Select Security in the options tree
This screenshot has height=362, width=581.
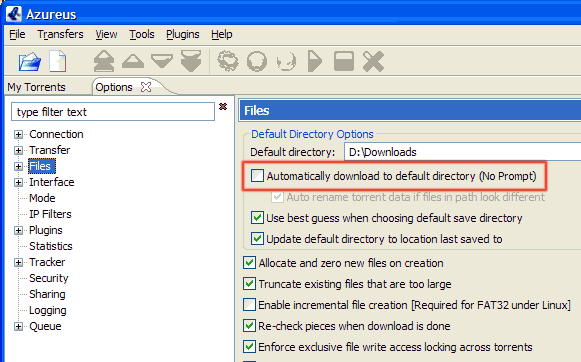(49, 278)
